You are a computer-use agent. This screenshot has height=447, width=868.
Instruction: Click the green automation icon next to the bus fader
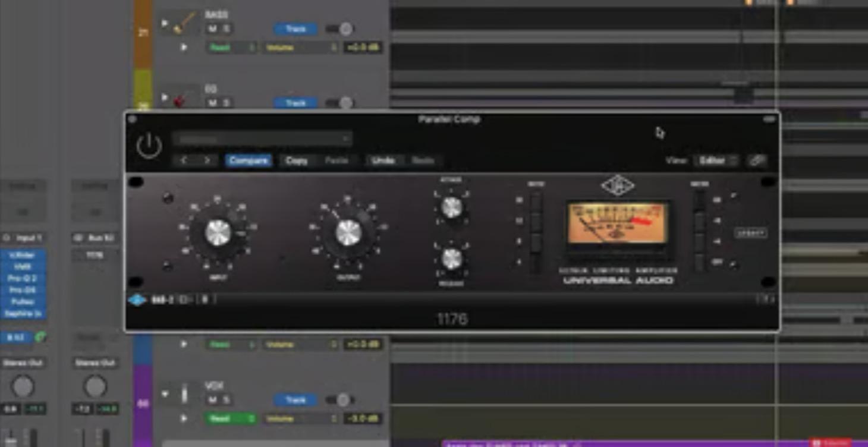tap(40, 336)
